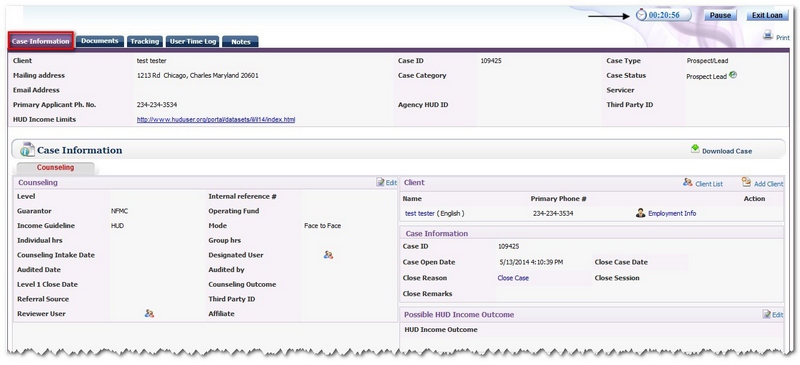The image size is (800, 365).
Task: Click the Designated User picker icon
Action: pyautogui.click(x=328, y=255)
